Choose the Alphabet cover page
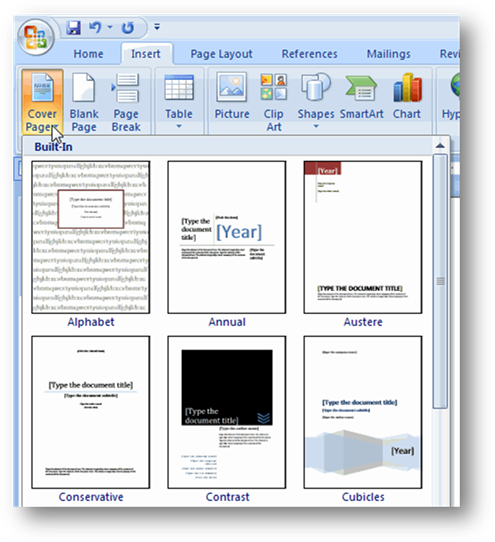495x542 pixels. click(91, 237)
